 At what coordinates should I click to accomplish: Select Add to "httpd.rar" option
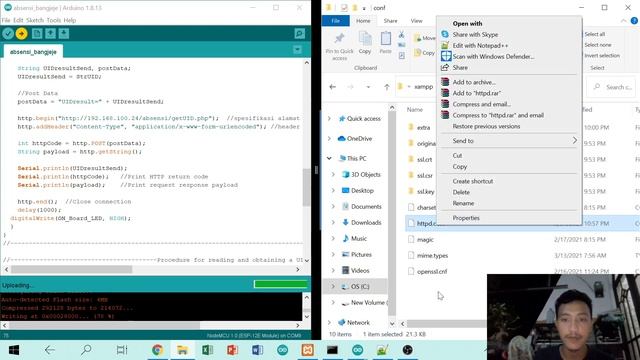[x=476, y=93]
